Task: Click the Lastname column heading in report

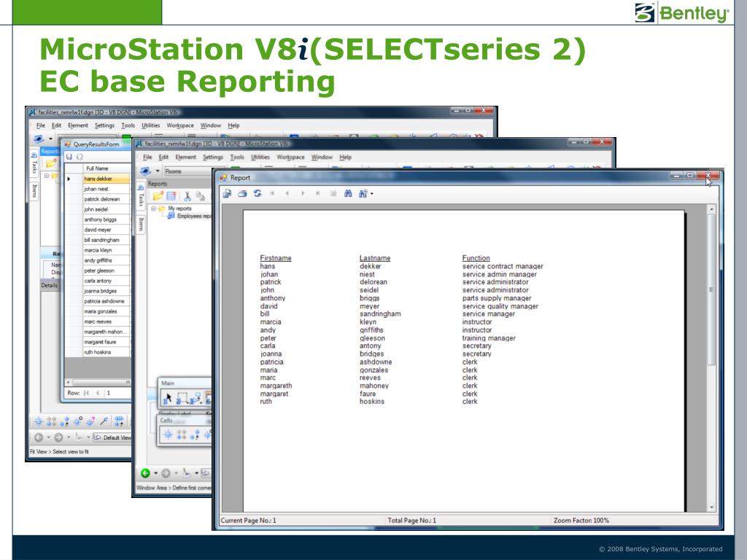Action: click(375, 257)
